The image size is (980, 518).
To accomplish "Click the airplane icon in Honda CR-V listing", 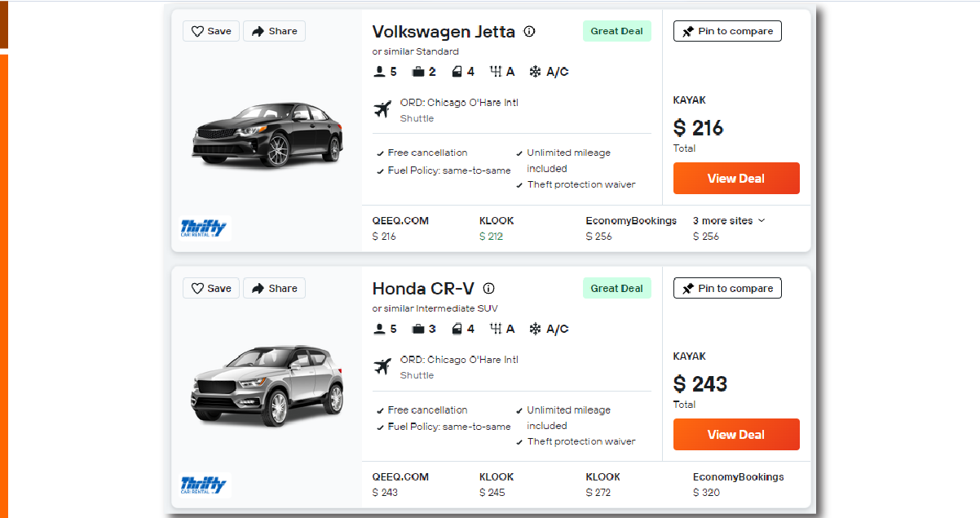I will coord(382,367).
